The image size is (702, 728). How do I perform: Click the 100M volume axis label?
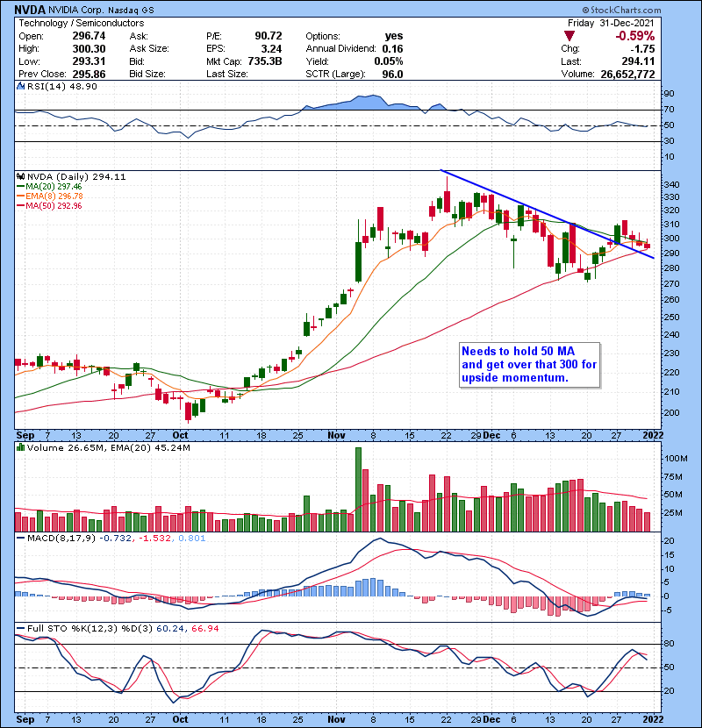(676, 459)
